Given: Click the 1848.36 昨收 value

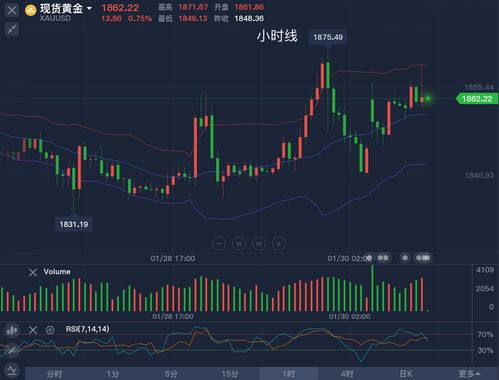Looking at the screenshot, I should pyautogui.click(x=249, y=18).
